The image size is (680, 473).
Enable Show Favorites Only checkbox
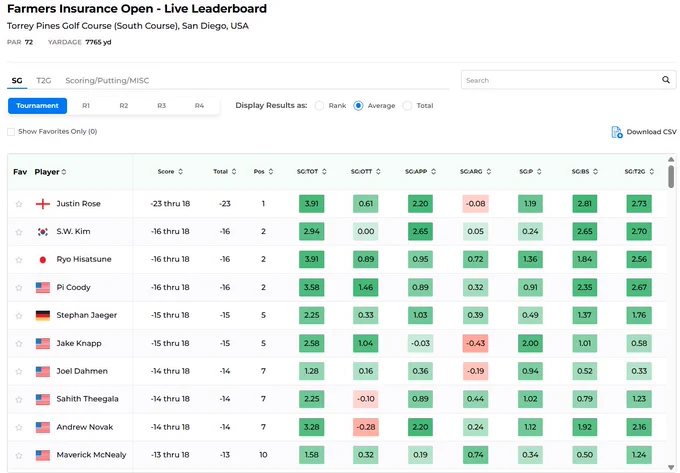[x=11, y=131]
